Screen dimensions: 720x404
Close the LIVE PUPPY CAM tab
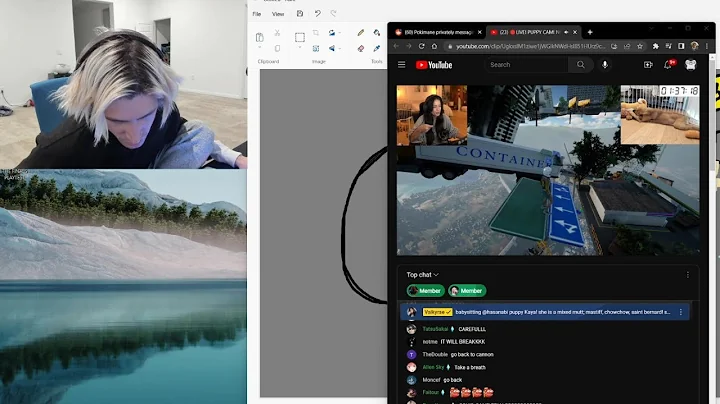pos(575,32)
